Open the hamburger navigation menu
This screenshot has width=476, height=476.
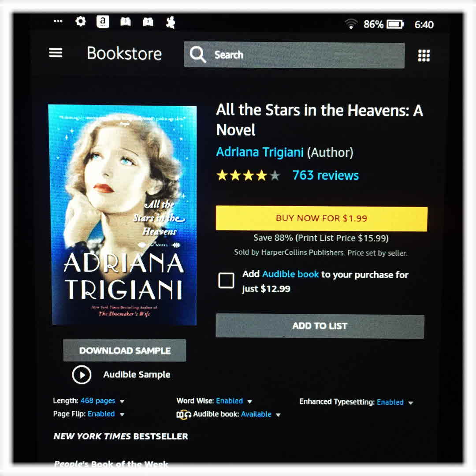click(56, 53)
